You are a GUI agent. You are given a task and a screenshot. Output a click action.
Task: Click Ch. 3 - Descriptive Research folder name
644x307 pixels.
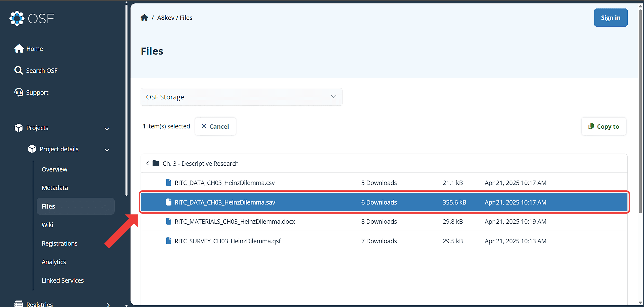(x=201, y=164)
